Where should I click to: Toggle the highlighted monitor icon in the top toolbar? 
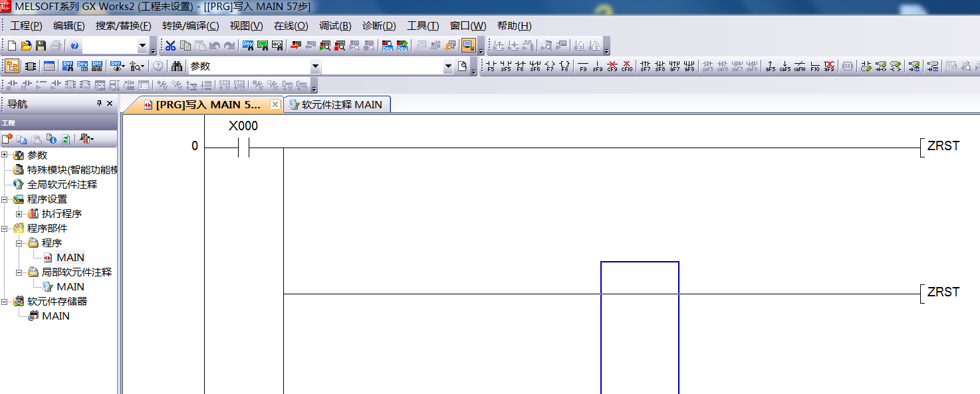[x=468, y=46]
